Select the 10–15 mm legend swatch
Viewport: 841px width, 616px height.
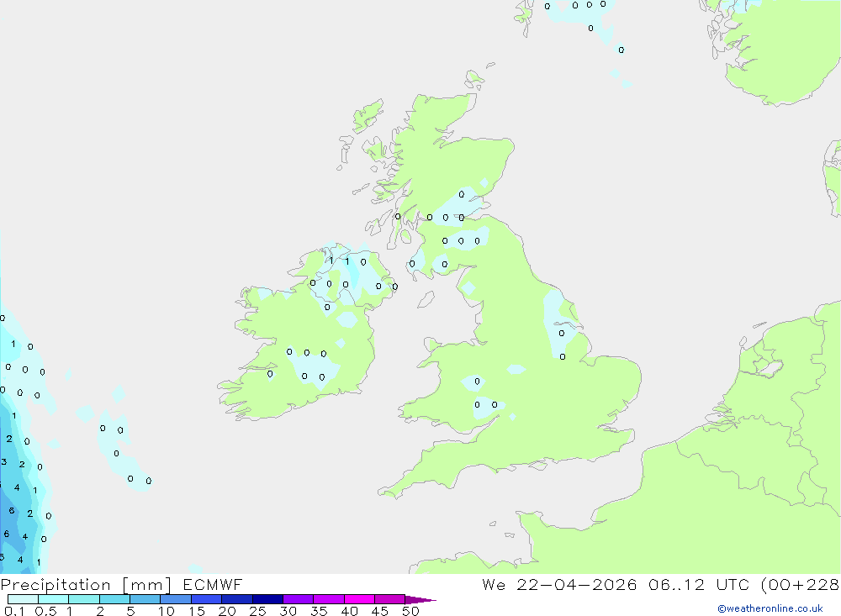pyautogui.click(x=176, y=599)
